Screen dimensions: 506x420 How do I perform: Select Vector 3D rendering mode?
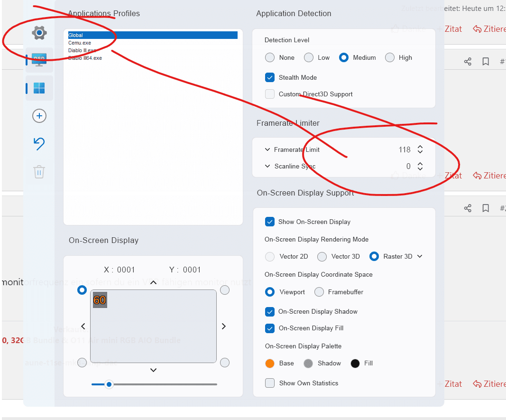[322, 257]
